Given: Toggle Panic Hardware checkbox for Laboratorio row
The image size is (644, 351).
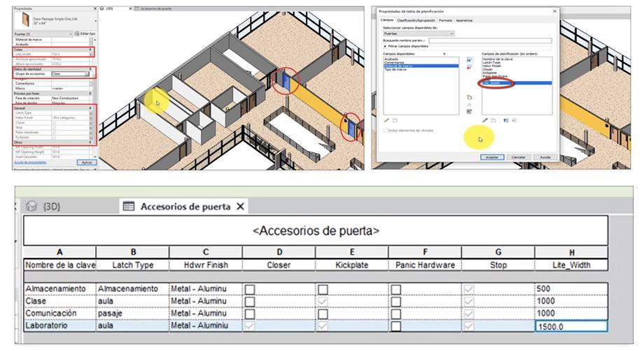Looking at the screenshot, I should click(x=396, y=327).
